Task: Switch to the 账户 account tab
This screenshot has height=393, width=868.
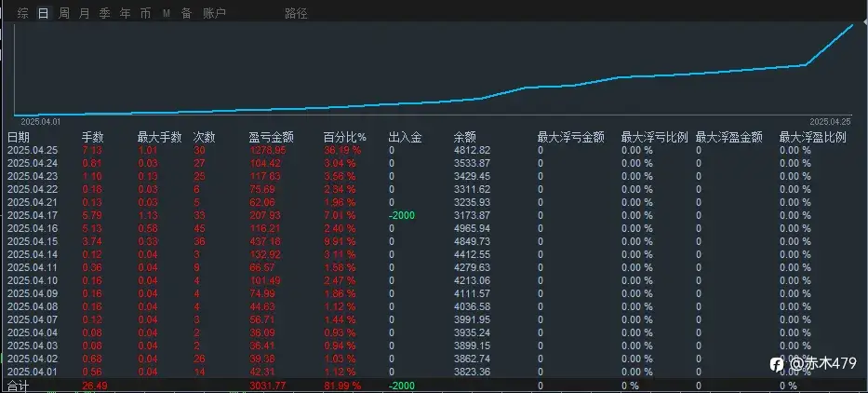Action: pos(214,13)
